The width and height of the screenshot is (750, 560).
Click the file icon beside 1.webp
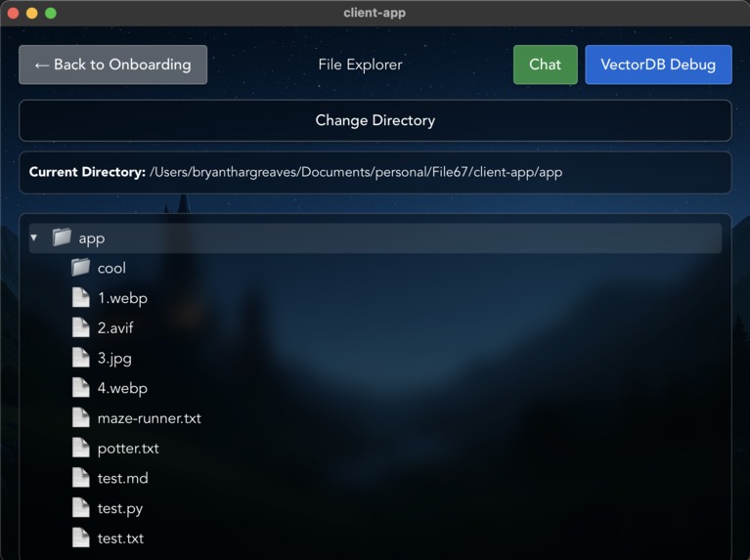[x=81, y=297]
